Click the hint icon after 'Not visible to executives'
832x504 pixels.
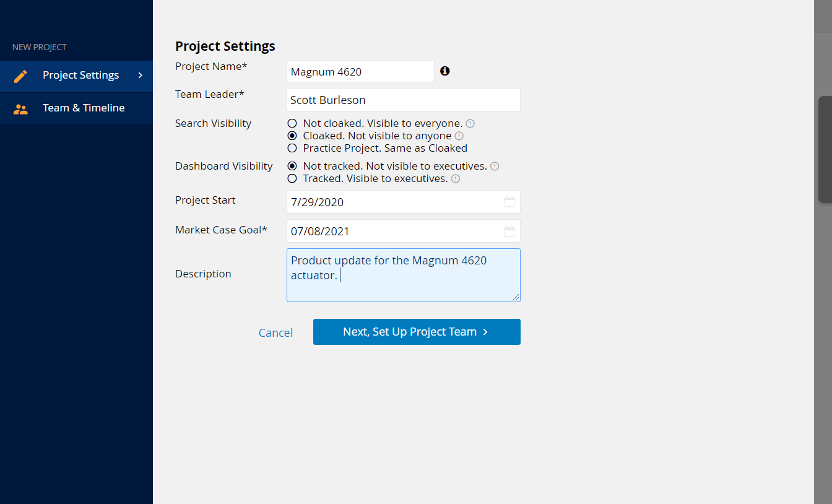pos(494,167)
